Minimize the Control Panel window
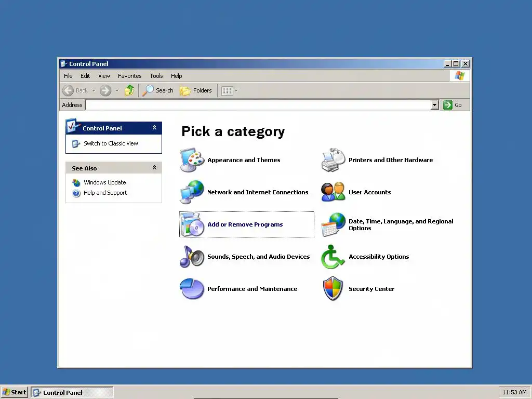This screenshot has height=399, width=532. point(447,64)
